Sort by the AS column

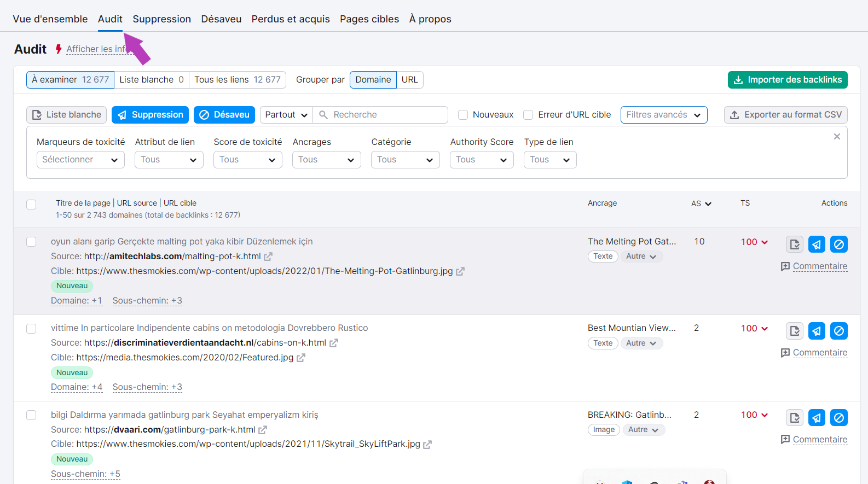coord(701,203)
